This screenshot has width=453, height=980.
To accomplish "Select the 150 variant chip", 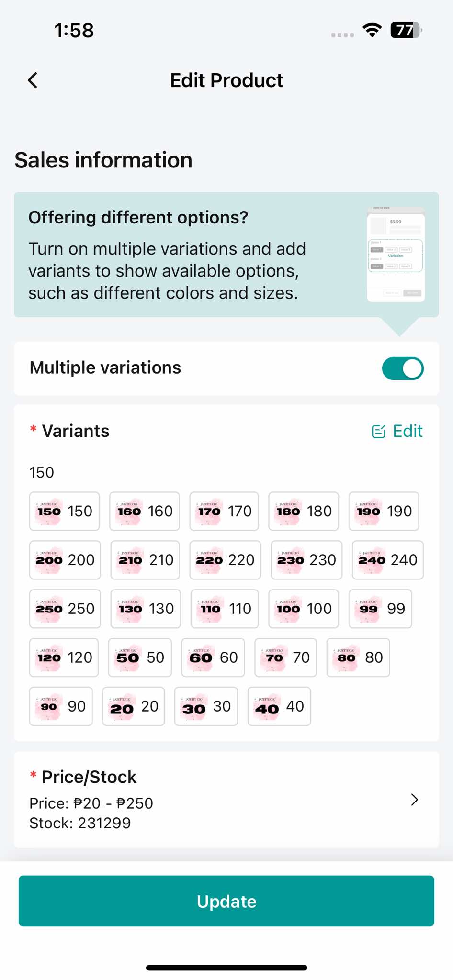I will pyautogui.click(x=65, y=512).
